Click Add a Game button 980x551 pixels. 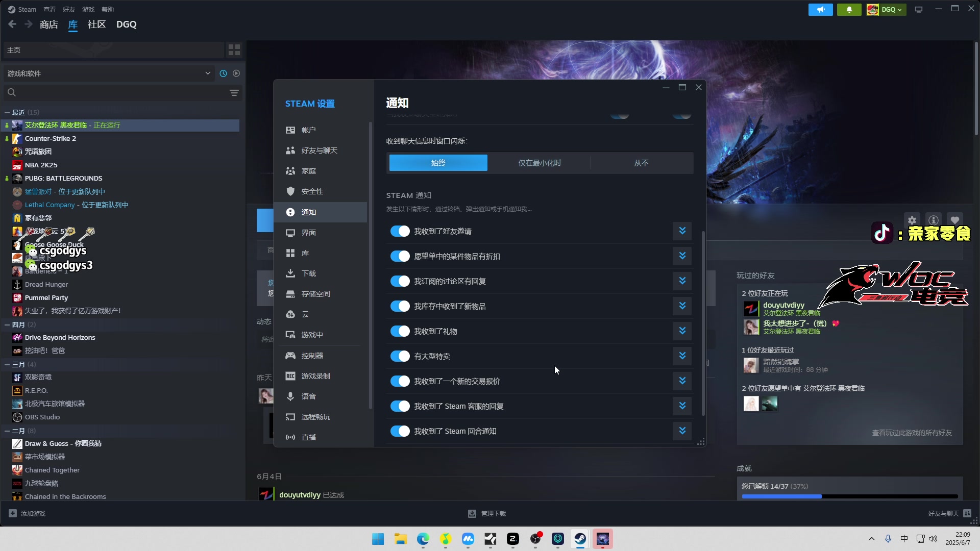(28, 513)
